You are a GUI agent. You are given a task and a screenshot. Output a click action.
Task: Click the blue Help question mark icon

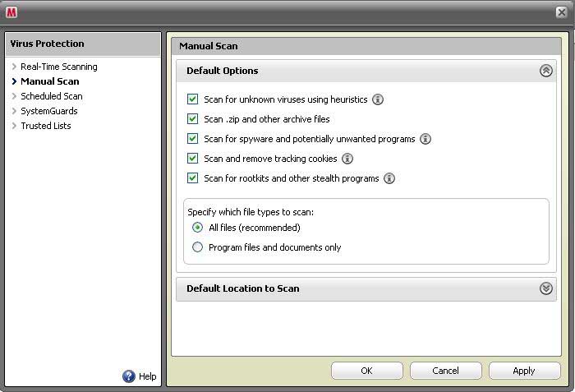pyautogui.click(x=129, y=376)
